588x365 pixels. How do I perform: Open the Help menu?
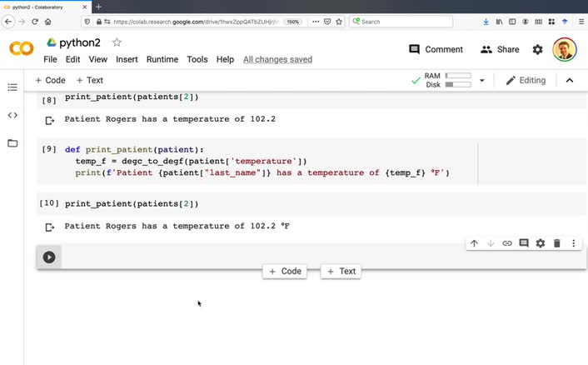[225, 59]
